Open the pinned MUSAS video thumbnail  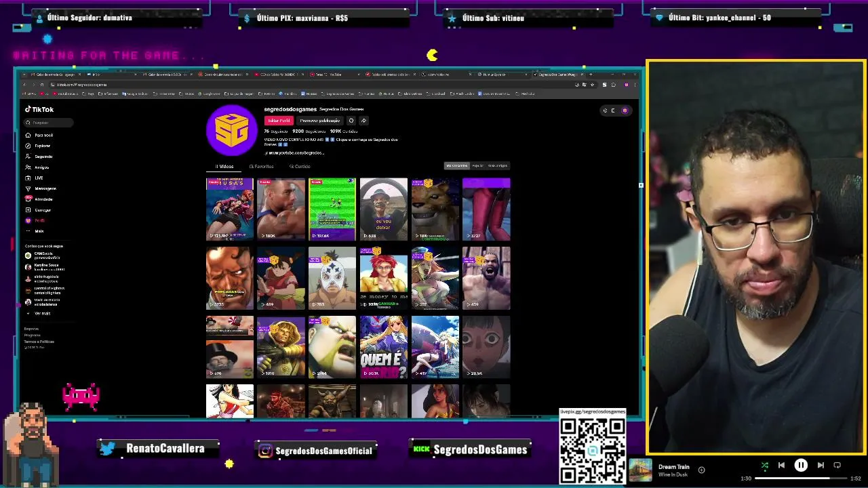pos(230,209)
